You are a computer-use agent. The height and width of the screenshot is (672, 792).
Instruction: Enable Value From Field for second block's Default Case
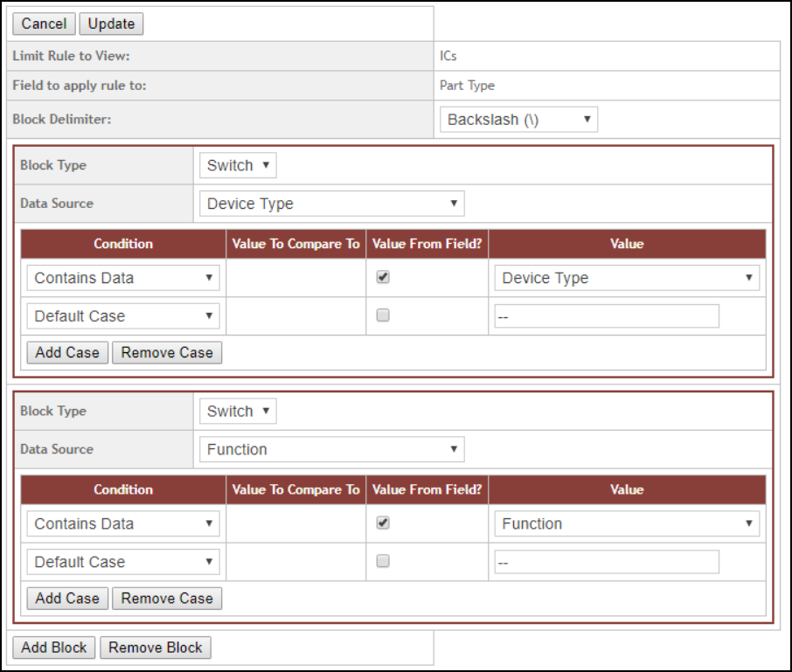click(383, 562)
